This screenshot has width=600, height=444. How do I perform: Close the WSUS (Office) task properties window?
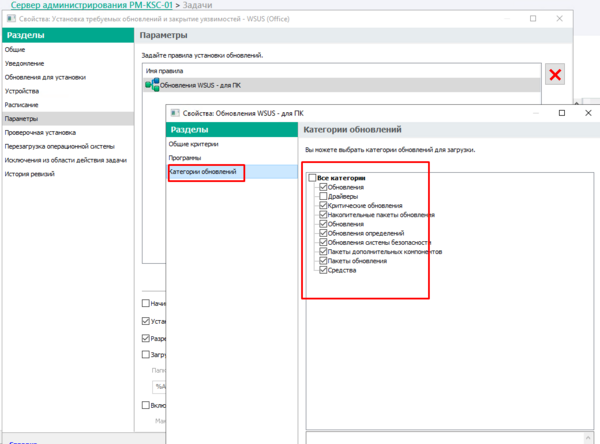coord(559,18)
